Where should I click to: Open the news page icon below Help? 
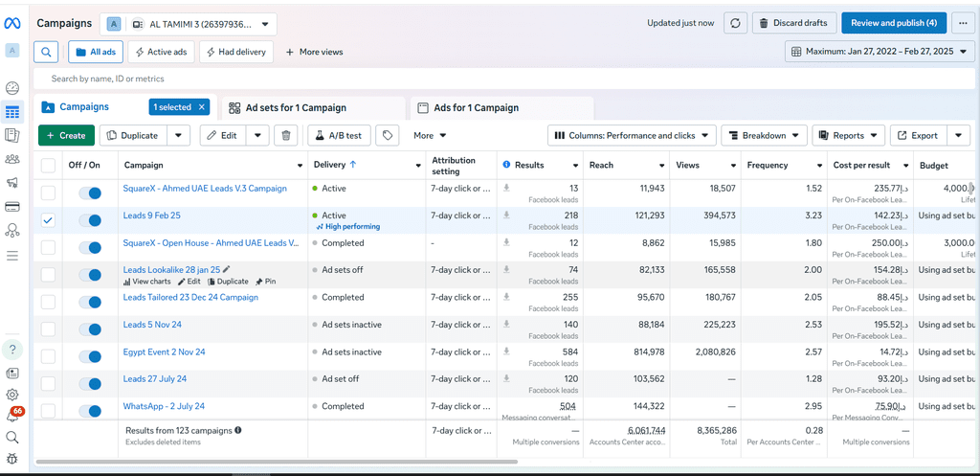(12, 373)
